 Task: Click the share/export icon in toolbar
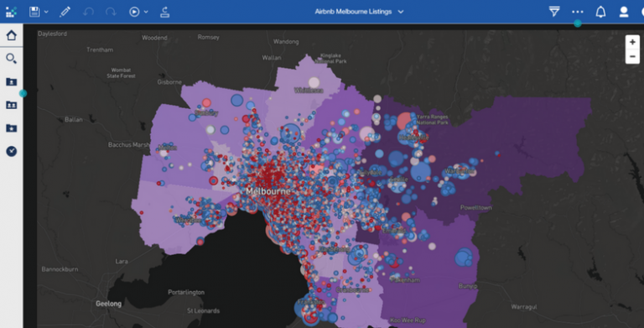coord(164,12)
